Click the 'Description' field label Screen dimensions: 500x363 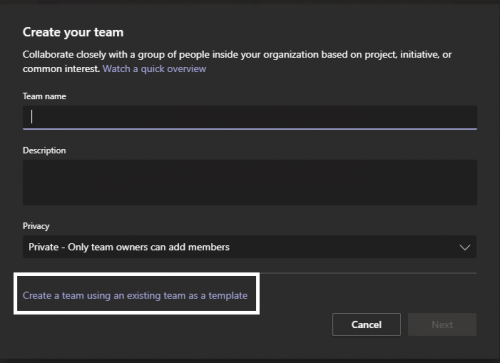click(x=44, y=150)
